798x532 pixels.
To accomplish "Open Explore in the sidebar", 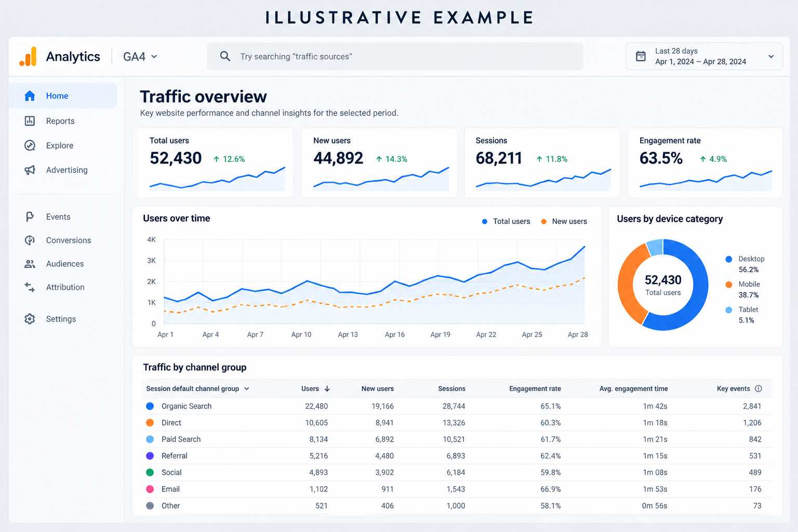I will (63, 145).
